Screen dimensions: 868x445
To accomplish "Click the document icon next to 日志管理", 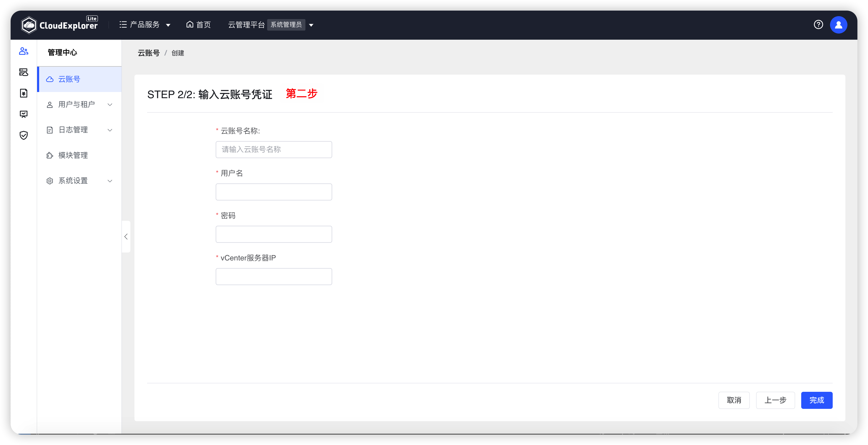I will coord(50,130).
